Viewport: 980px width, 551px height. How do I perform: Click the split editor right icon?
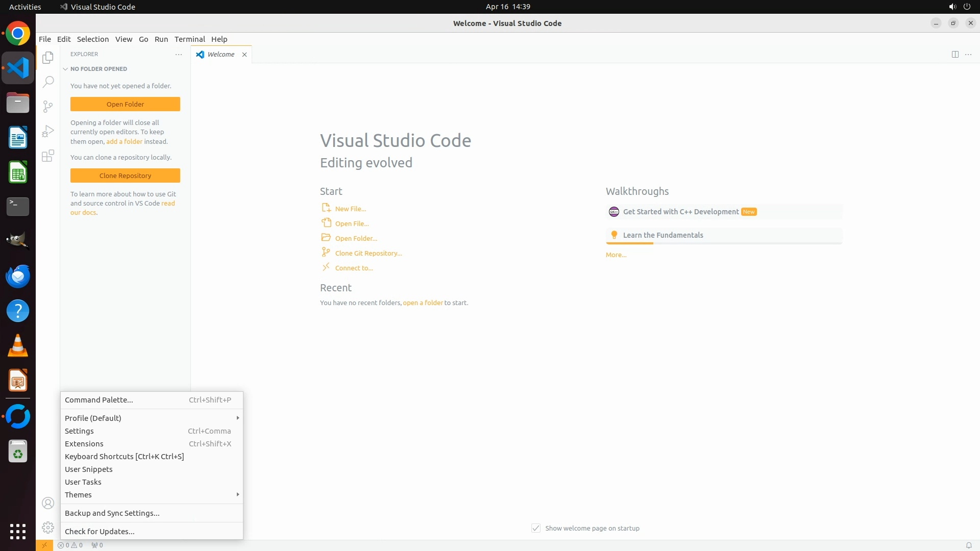955,55
